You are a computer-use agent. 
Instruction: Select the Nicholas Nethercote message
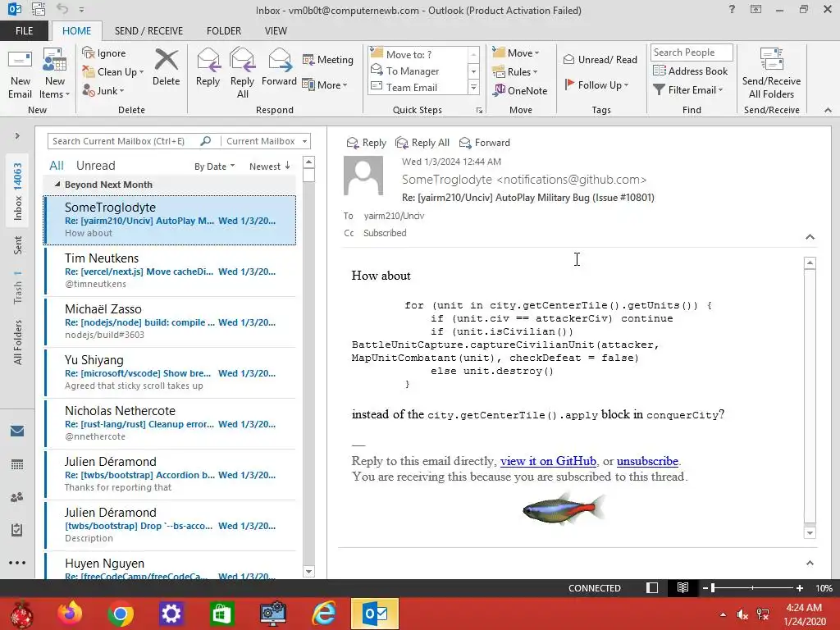point(170,424)
